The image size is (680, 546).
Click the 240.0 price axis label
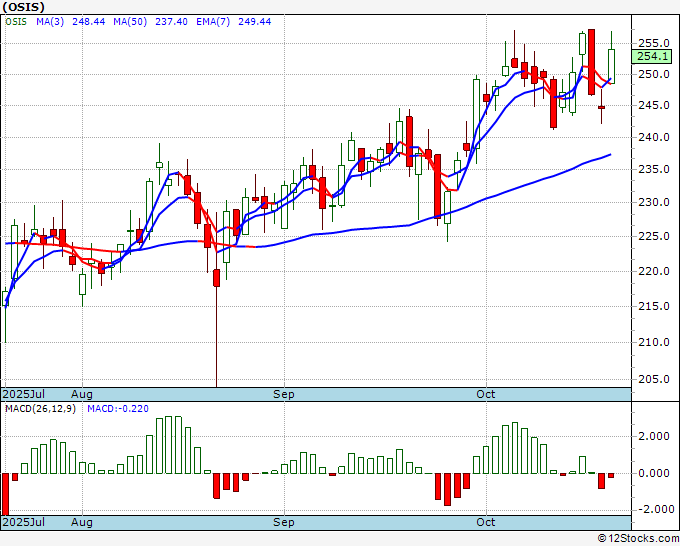[654, 137]
